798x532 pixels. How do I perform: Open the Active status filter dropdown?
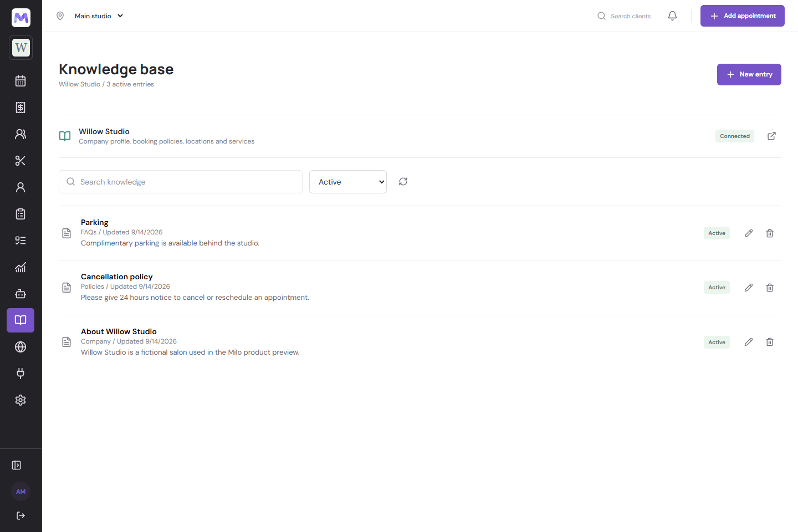tap(348, 182)
